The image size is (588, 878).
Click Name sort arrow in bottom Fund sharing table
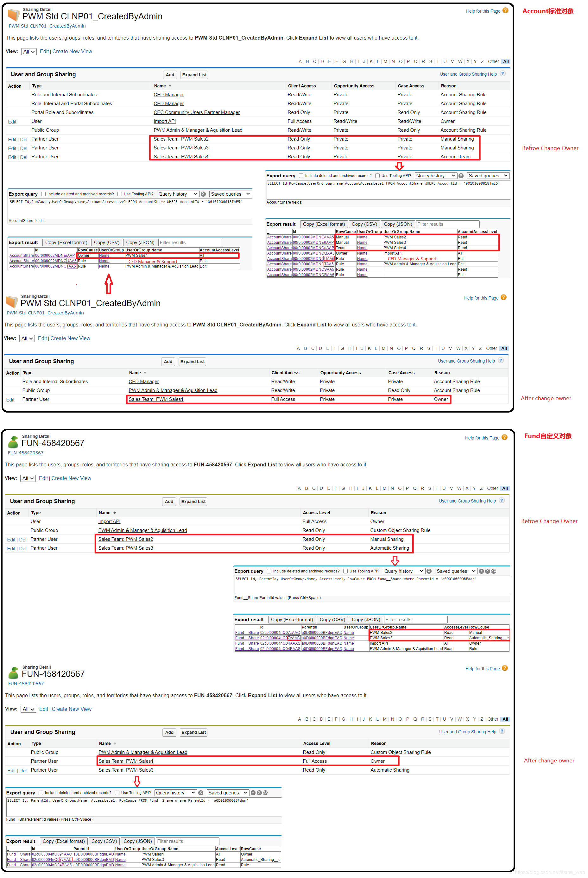115,744
